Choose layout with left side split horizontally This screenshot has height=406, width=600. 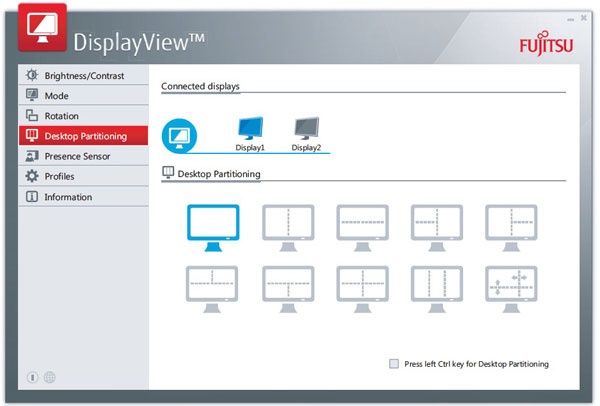[x=437, y=228]
